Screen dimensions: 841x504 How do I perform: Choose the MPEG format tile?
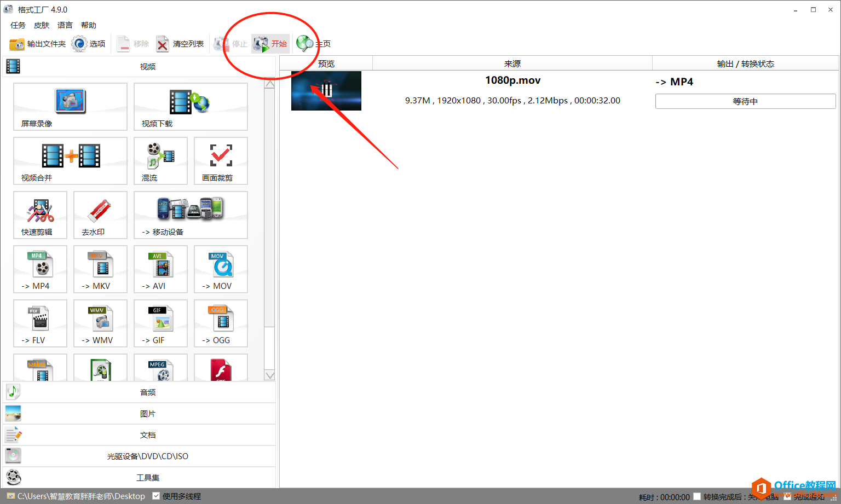point(160,368)
